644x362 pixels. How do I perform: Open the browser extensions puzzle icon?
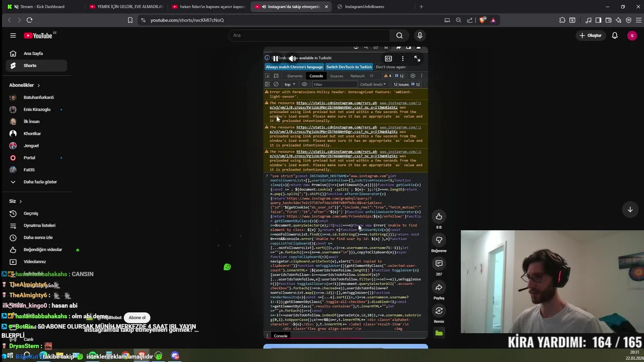point(562,20)
